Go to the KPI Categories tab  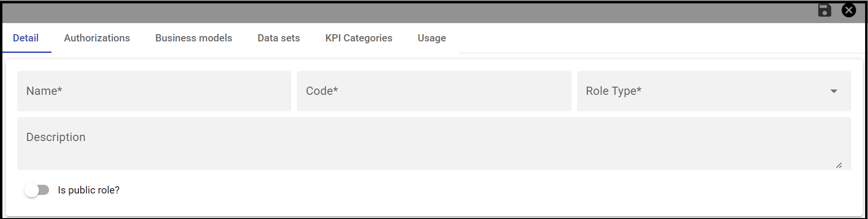tap(359, 38)
